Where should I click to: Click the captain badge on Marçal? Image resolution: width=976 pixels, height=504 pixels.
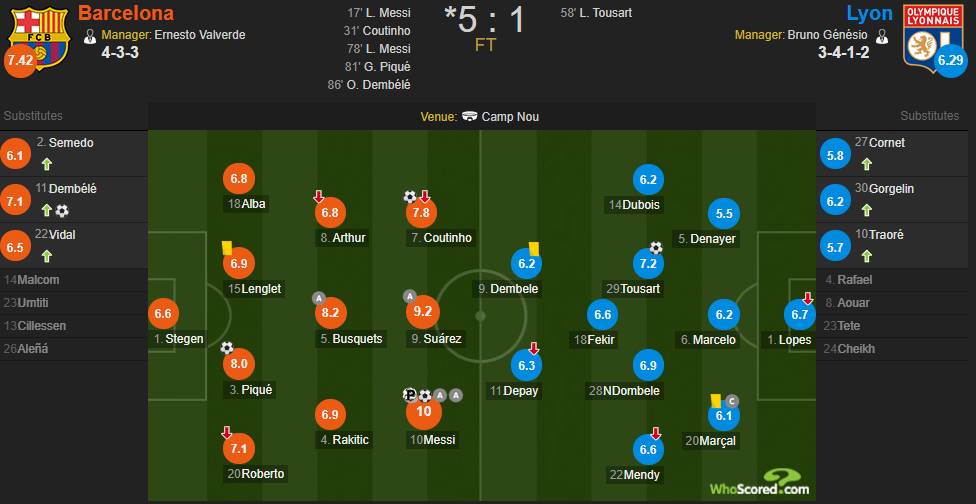tap(731, 400)
